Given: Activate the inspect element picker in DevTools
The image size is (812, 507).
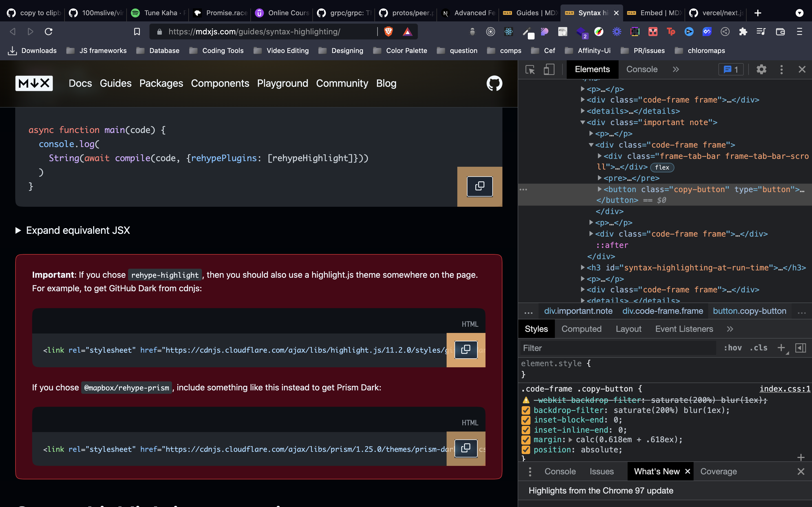Looking at the screenshot, I should (x=529, y=69).
